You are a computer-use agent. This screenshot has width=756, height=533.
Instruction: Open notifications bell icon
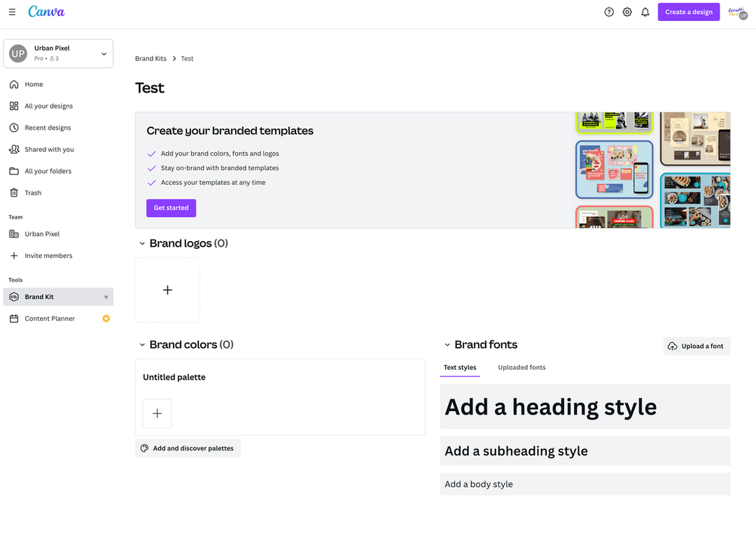pos(645,12)
